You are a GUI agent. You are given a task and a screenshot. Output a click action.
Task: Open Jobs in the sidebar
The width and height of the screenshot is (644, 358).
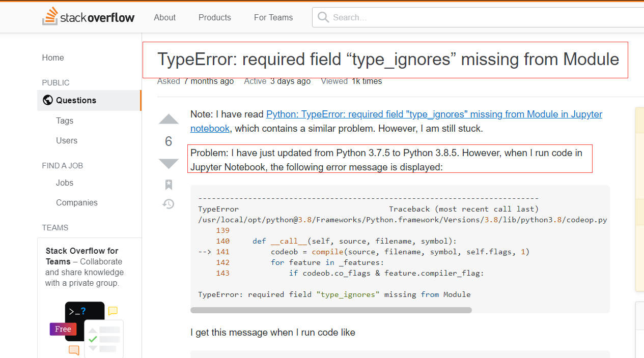[x=65, y=183]
